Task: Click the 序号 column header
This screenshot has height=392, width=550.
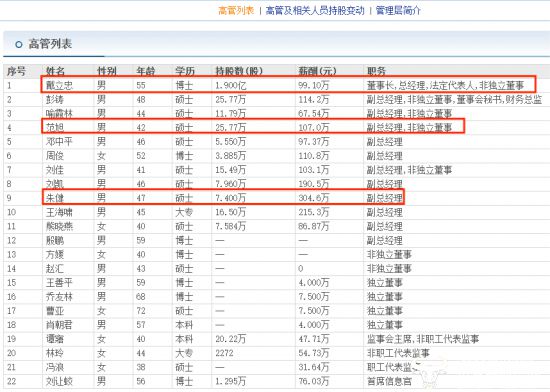Action: tap(16, 71)
